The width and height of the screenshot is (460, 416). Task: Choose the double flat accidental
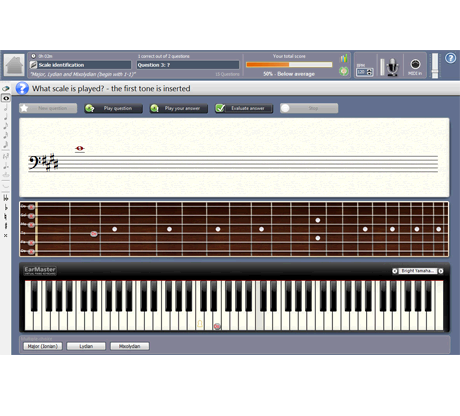coord(6,198)
